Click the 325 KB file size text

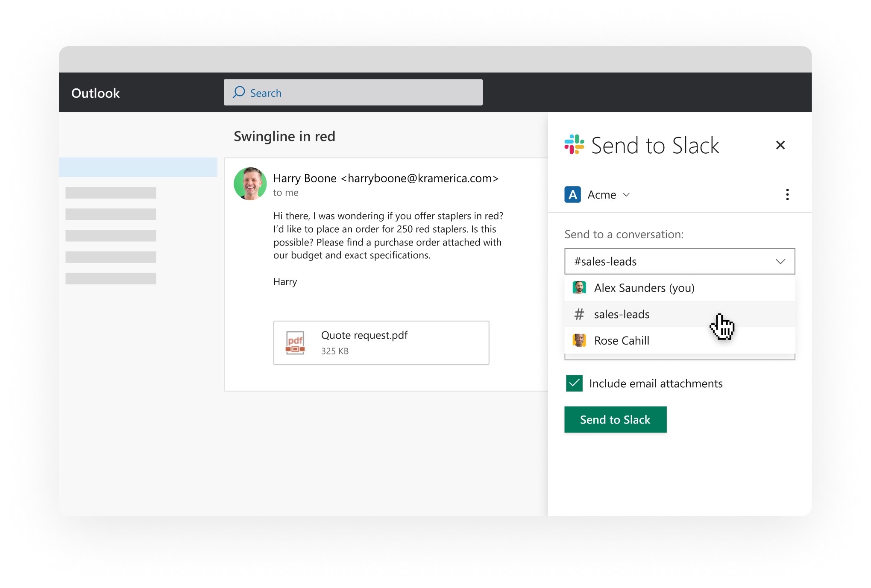pyautogui.click(x=335, y=351)
